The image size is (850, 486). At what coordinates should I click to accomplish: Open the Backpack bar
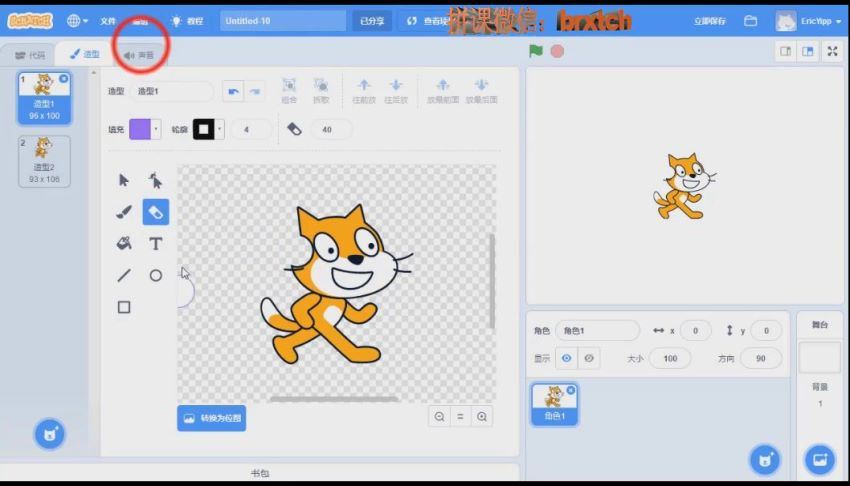click(260, 473)
